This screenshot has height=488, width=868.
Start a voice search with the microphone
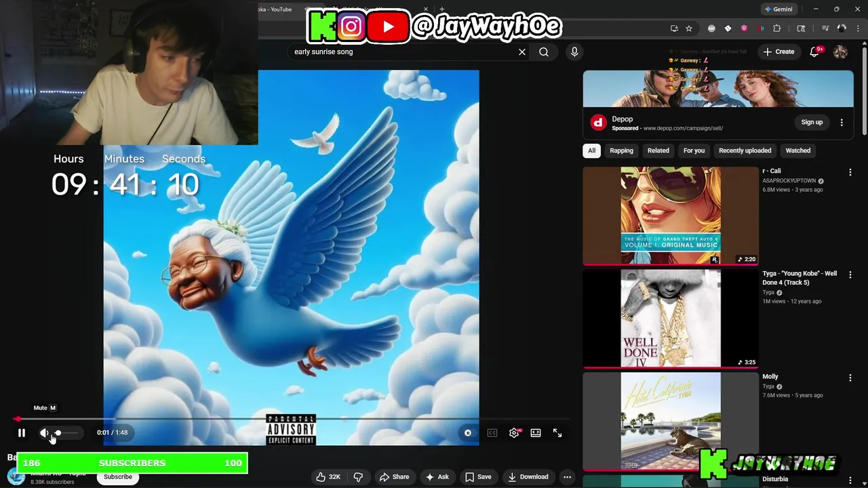574,52
